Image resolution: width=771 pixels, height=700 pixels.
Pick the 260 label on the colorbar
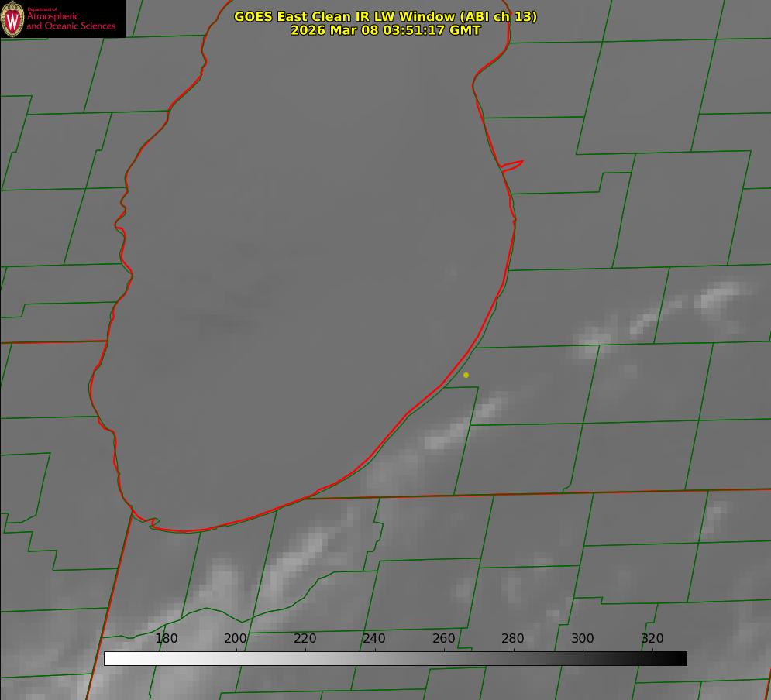click(x=444, y=639)
